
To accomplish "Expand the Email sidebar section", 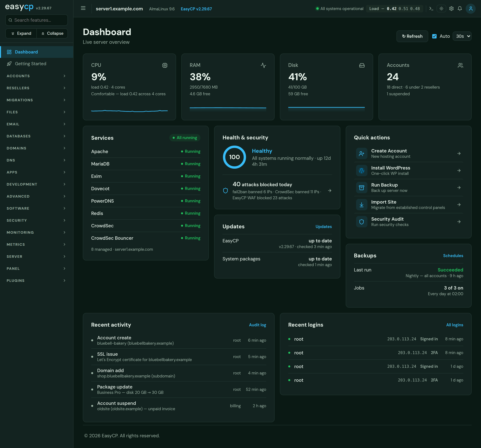I will (x=37, y=124).
